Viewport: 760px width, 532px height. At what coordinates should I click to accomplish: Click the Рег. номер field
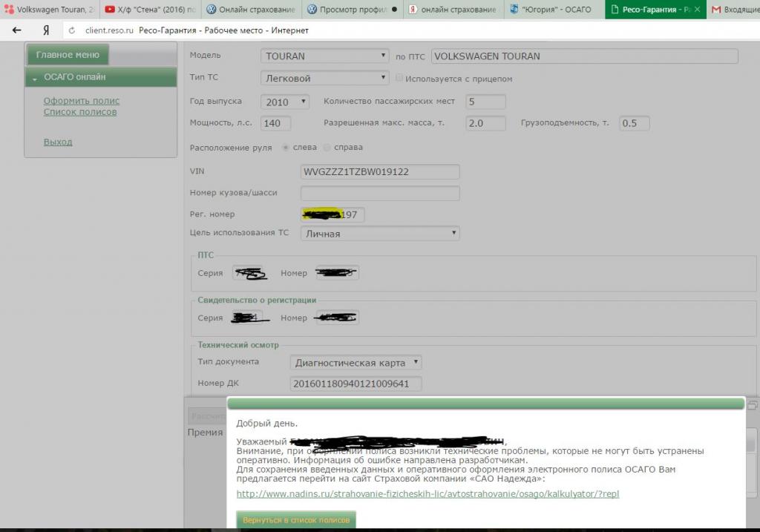click(332, 214)
